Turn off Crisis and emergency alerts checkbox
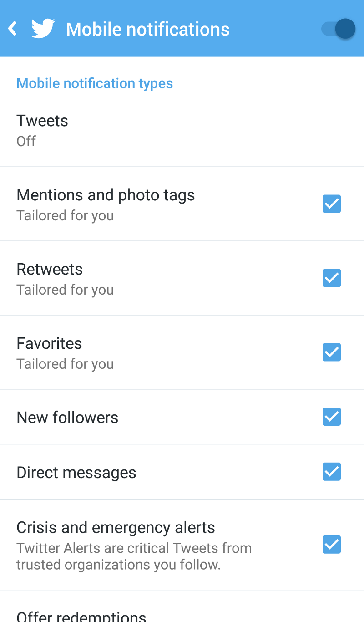 coord(332,545)
